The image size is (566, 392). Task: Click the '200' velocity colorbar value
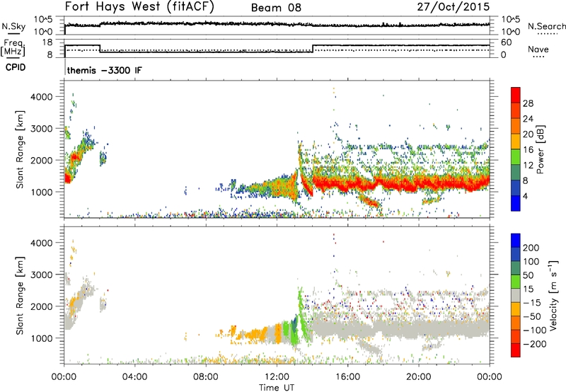coord(531,248)
